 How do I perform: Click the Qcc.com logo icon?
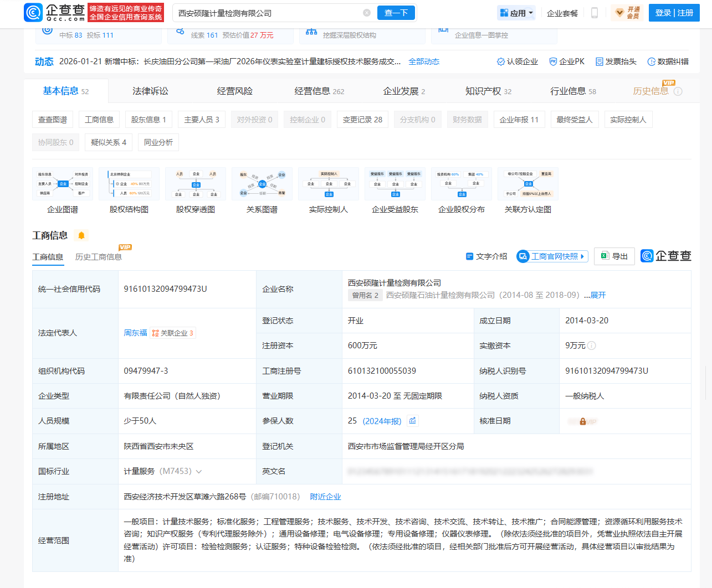coord(33,12)
